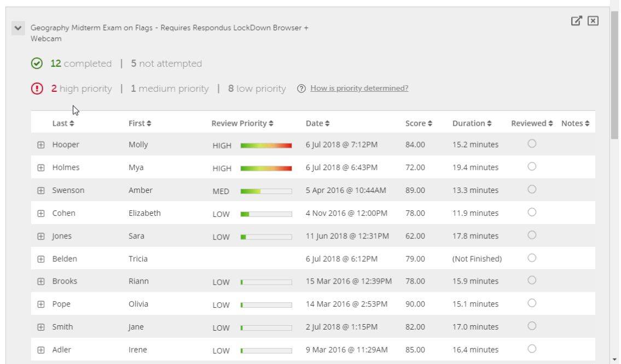
Task: Expand Hooper row with plus icon
Action: pos(40,145)
